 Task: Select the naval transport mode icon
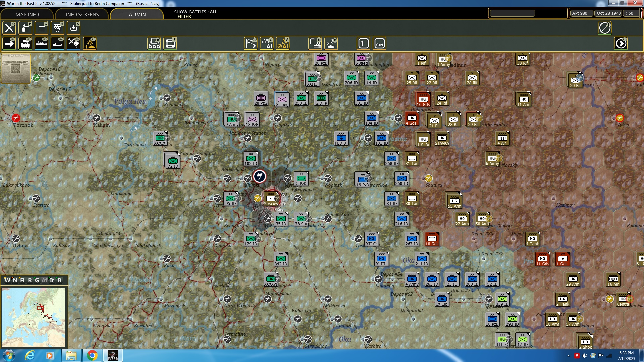(42, 43)
